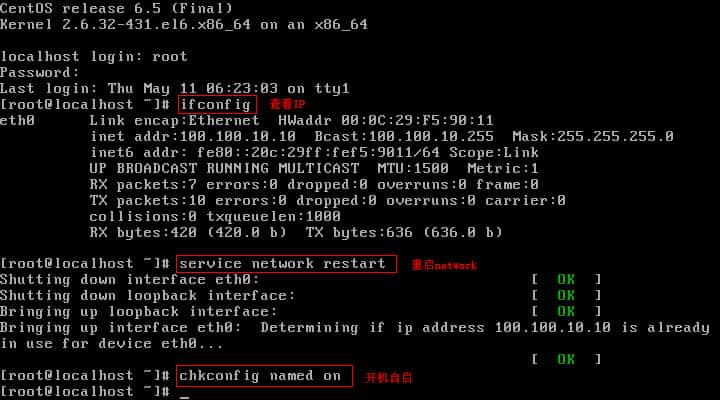Click the red annotation next to service network restart
Screen dimensions: 720x400
(x=444, y=265)
